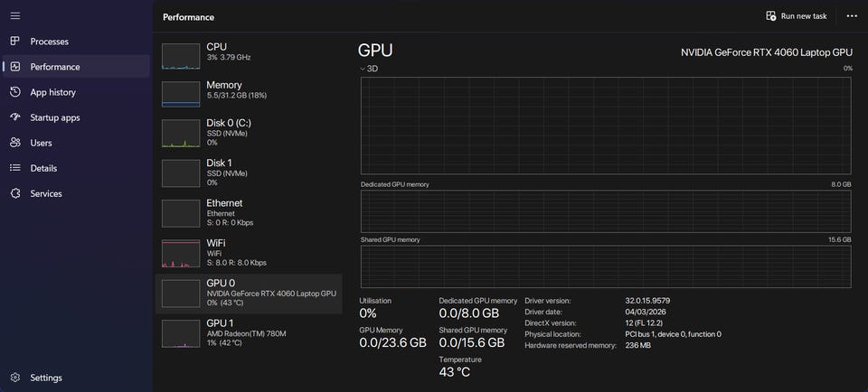The height and width of the screenshot is (392, 868).
Task: Select the Memory mini graph
Action: tap(181, 94)
